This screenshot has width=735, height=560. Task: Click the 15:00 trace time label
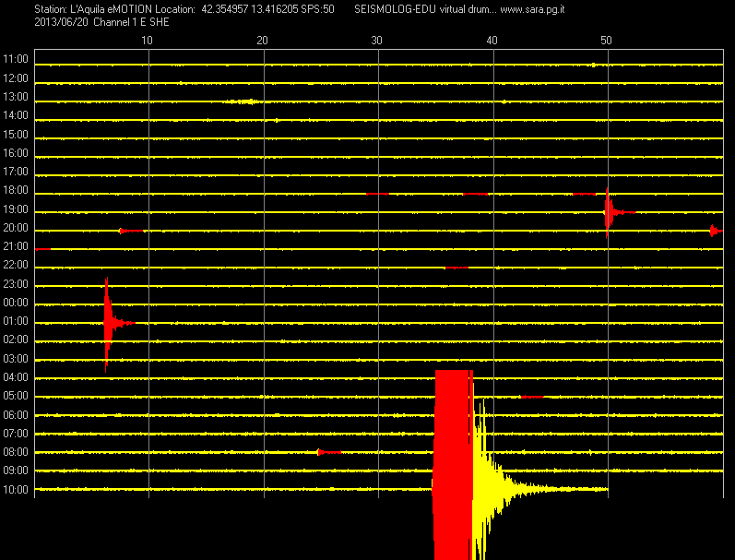click(x=16, y=135)
